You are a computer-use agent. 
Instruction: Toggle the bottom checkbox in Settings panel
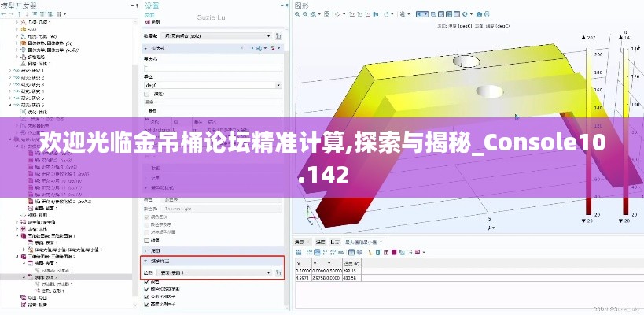tap(146, 304)
